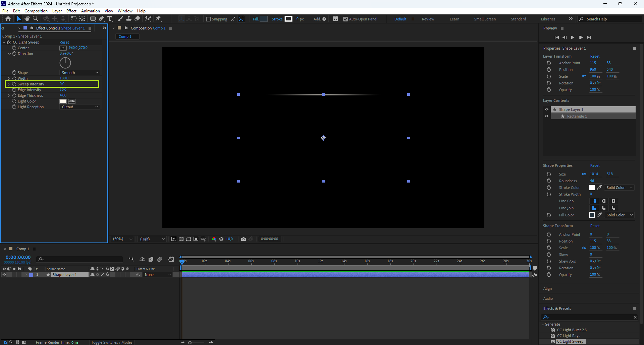Hide Rectangle 1 in Layer Contents
The height and width of the screenshot is (345, 644).
(547, 116)
